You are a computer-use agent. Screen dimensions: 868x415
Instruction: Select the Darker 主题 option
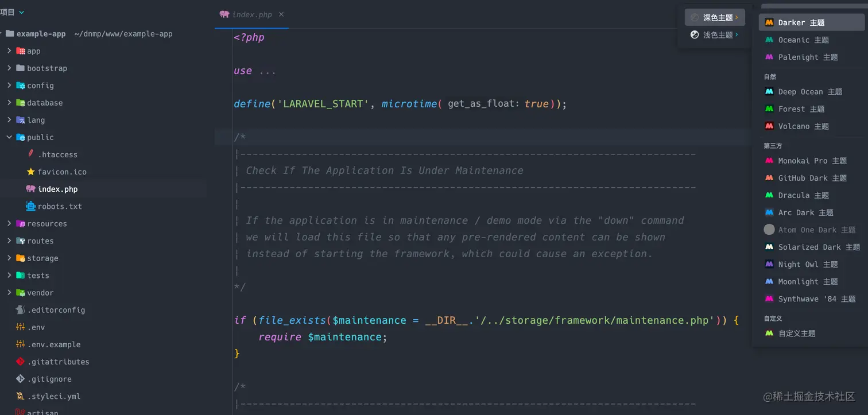pos(812,22)
